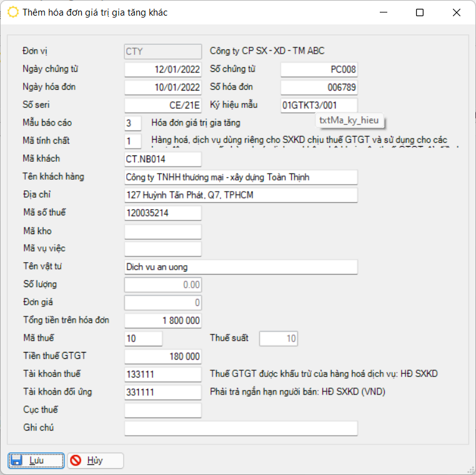476x475 pixels.
Task: Click the Tổng tiền trên hóa đơn field
Action: [x=163, y=321]
